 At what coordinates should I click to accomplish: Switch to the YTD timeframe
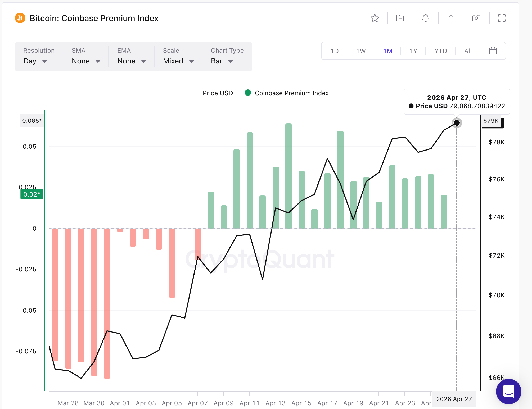coord(440,51)
